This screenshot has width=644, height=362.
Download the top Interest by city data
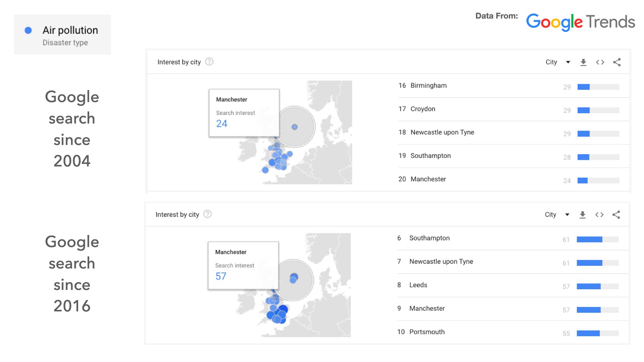583,62
